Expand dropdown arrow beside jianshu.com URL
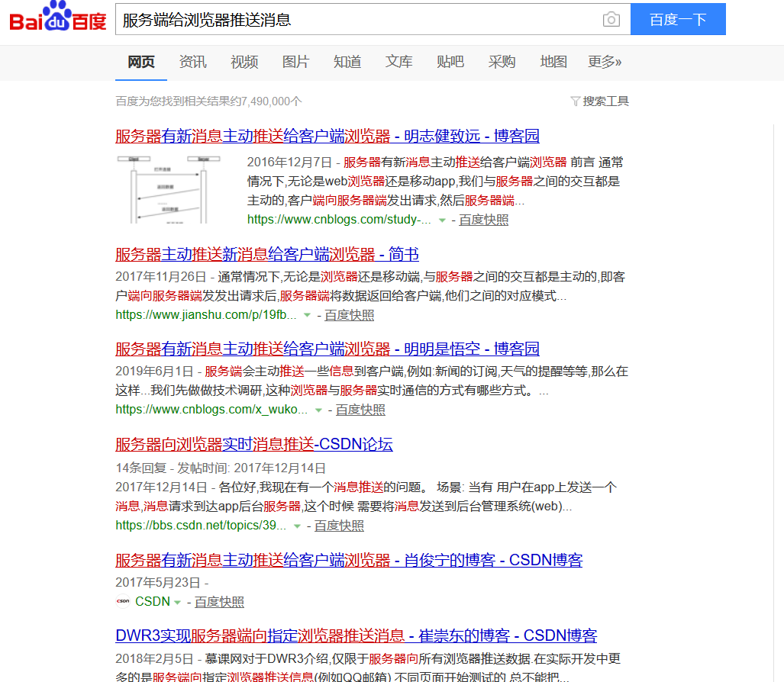Viewport: 784px width, 682px height. point(308,315)
